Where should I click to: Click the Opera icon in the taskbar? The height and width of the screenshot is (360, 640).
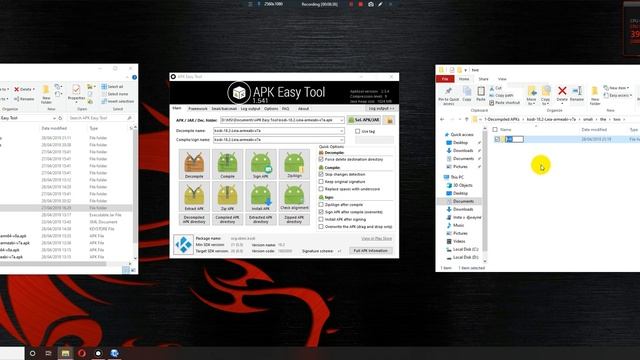click(x=82, y=353)
